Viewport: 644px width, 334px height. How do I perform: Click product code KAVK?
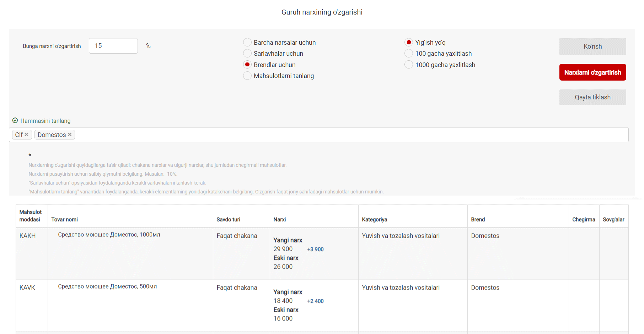[27, 288]
